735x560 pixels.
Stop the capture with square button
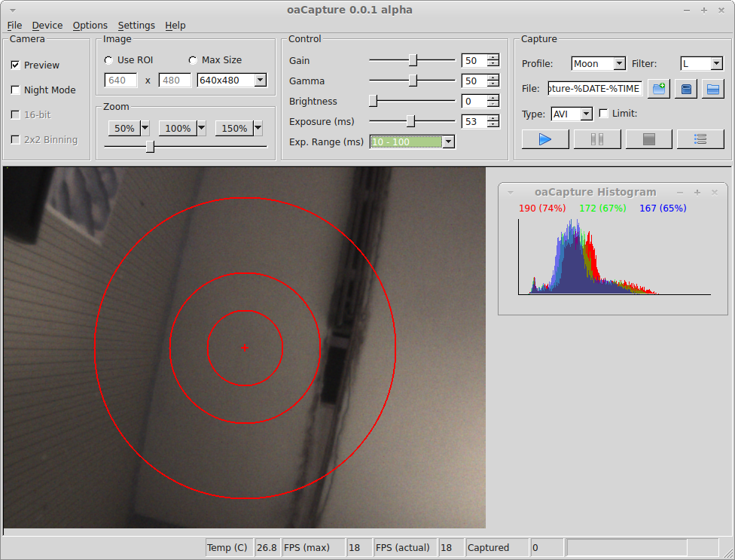648,139
